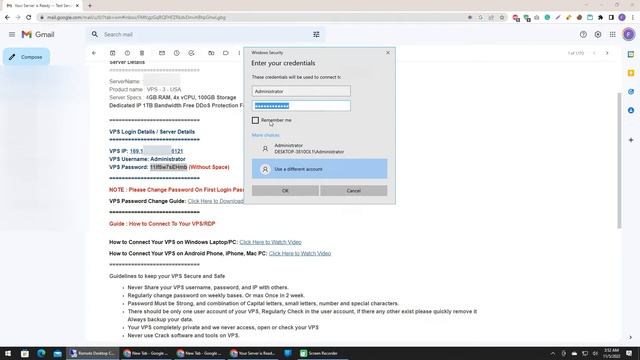
Task: Get add-ons plus icon in side panel
Action: click(631, 140)
